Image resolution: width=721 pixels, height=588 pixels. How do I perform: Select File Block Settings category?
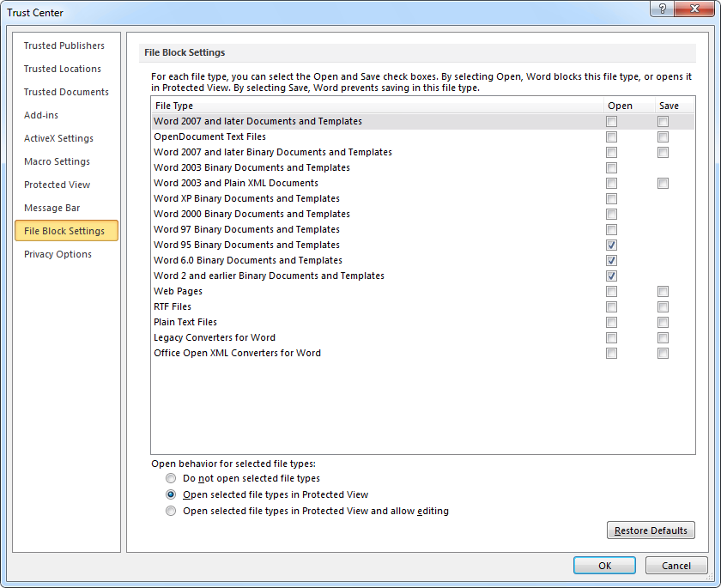tap(66, 231)
